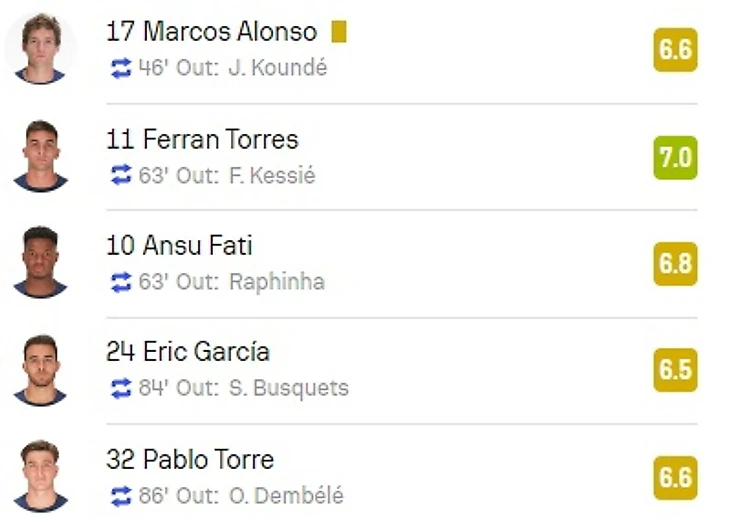The width and height of the screenshot is (730, 518).
Task: Click the substitution arrows under Eric García
Action: (x=121, y=388)
